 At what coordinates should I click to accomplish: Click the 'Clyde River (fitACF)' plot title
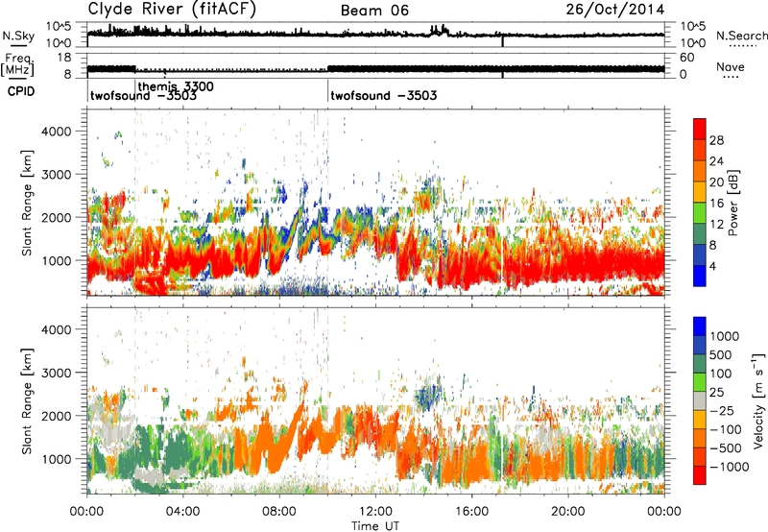172,10
